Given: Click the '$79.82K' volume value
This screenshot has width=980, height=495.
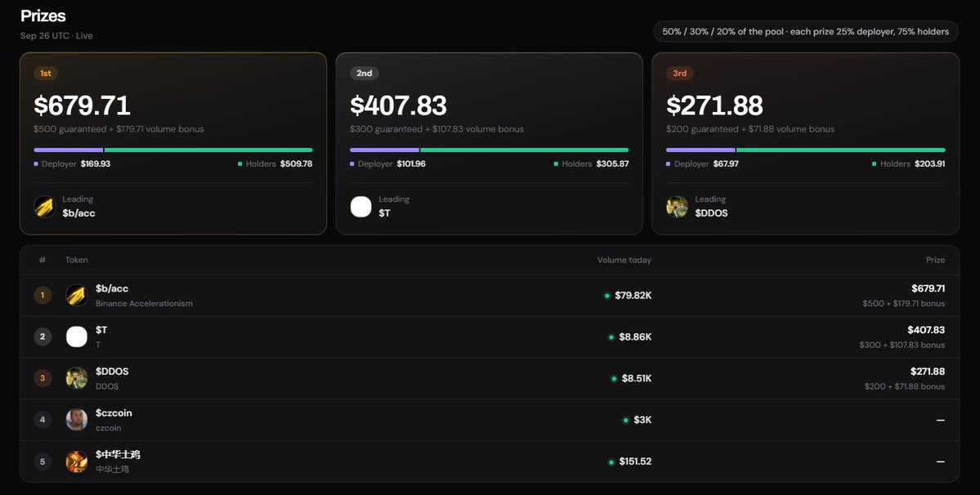Looking at the screenshot, I should click(633, 295).
